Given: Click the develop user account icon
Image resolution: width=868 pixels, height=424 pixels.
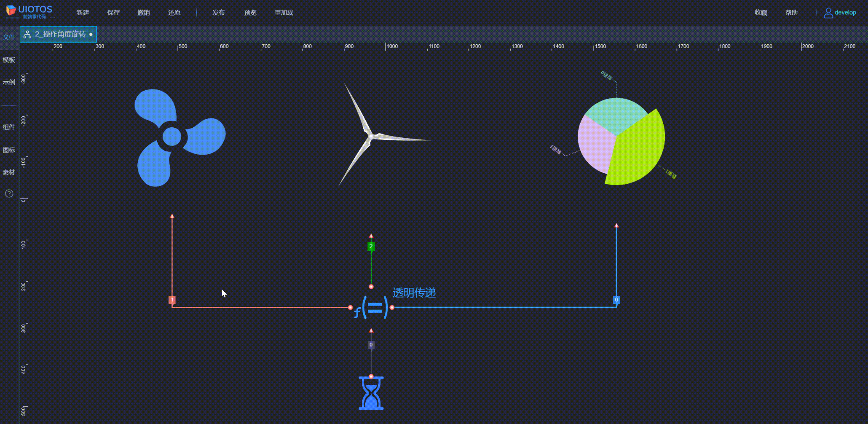Looking at the screenshot, I should coord(828,13).
